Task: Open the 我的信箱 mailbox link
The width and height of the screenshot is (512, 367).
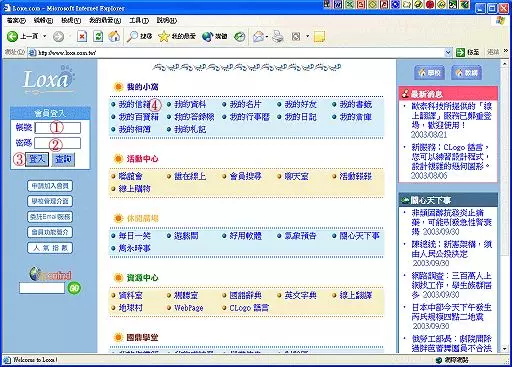Action: [x=134, y=104]
